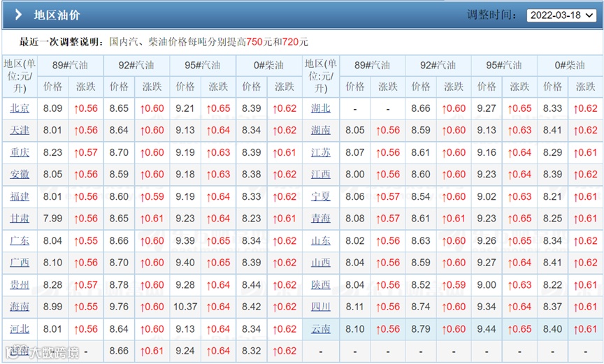Select 海南 89# price 8.99

coord(52,307)
